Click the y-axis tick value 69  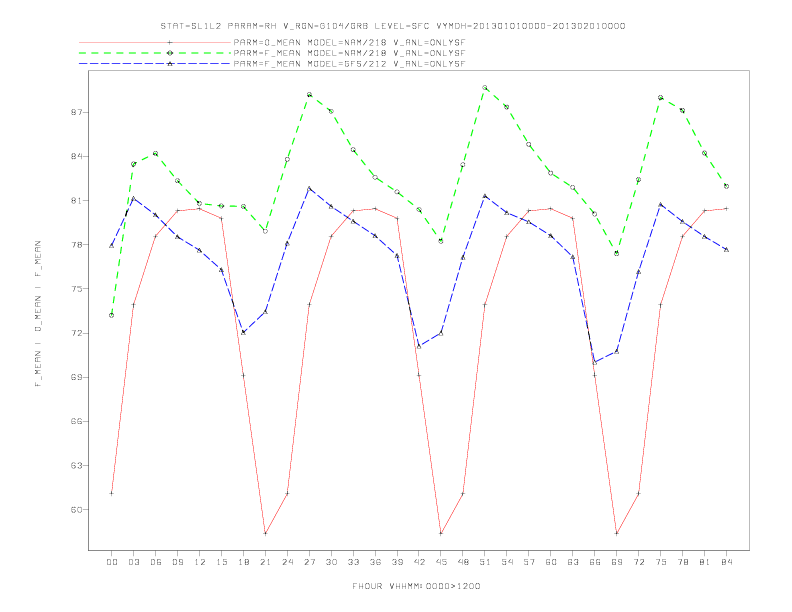click(76, 377)
